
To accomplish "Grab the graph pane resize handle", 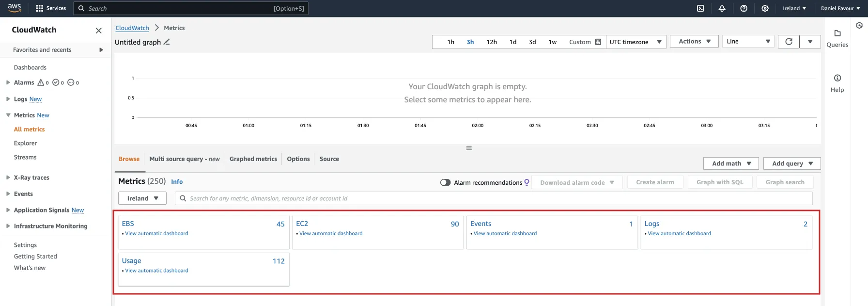I will (x=469, y=148).
